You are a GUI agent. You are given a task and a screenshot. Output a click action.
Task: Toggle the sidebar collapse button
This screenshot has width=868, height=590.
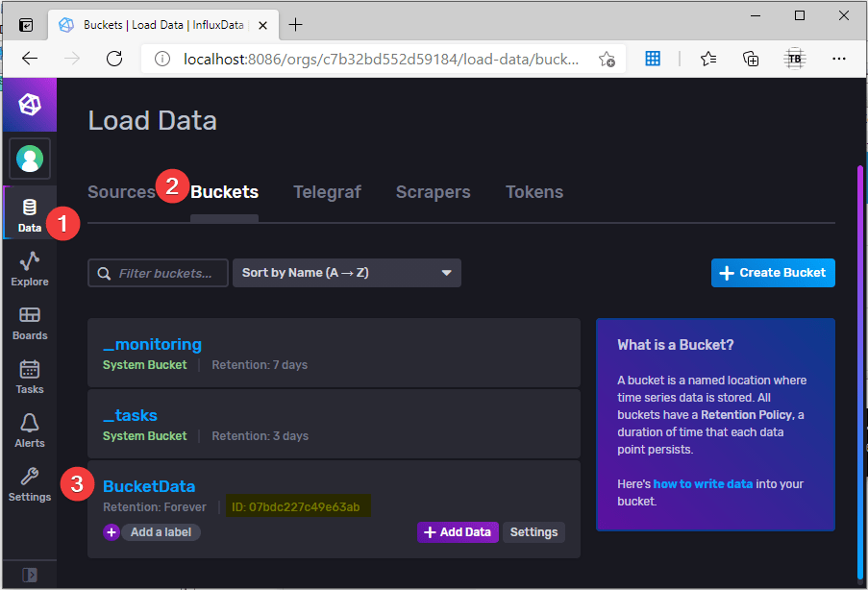(29, 575)
